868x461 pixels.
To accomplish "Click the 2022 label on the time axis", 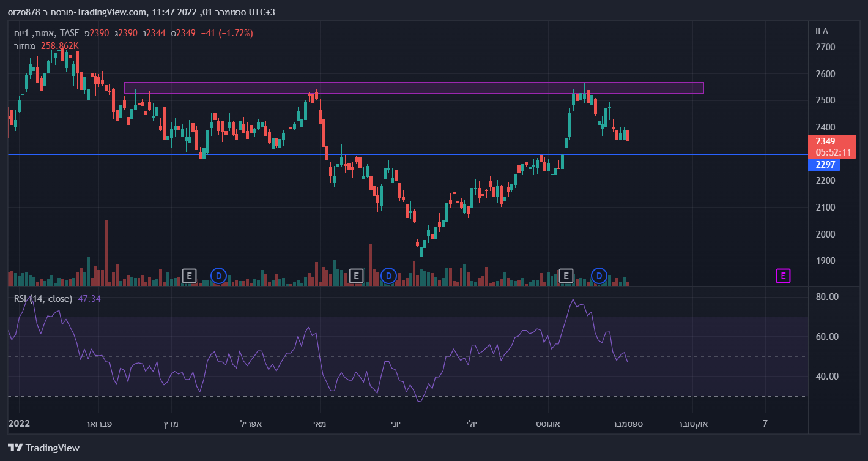I will pos(19,423).
